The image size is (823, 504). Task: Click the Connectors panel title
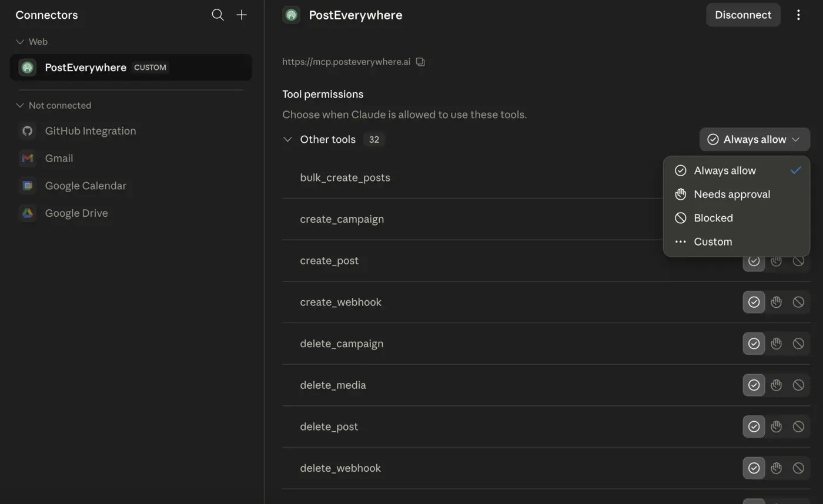46,15
